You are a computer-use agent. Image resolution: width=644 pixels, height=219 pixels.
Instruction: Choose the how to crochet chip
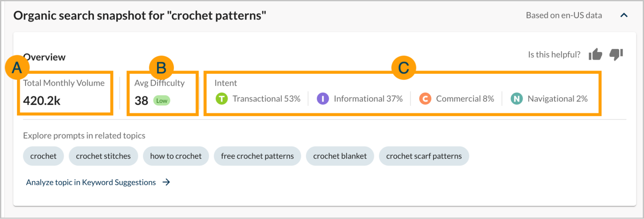pyautogui.click(x=176, y=156)
